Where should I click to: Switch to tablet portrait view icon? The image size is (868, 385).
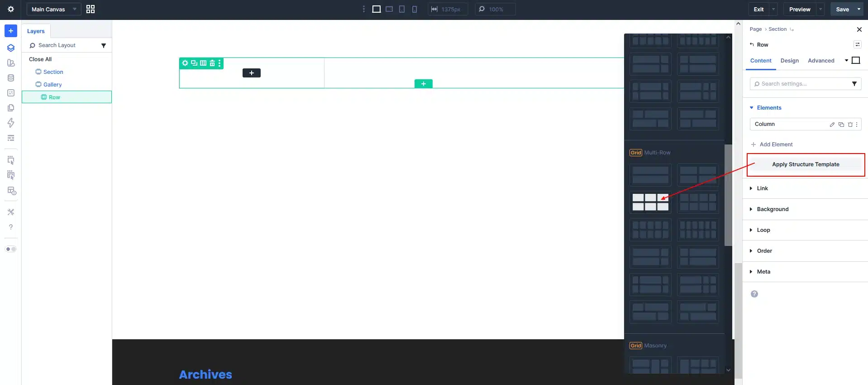402,9
